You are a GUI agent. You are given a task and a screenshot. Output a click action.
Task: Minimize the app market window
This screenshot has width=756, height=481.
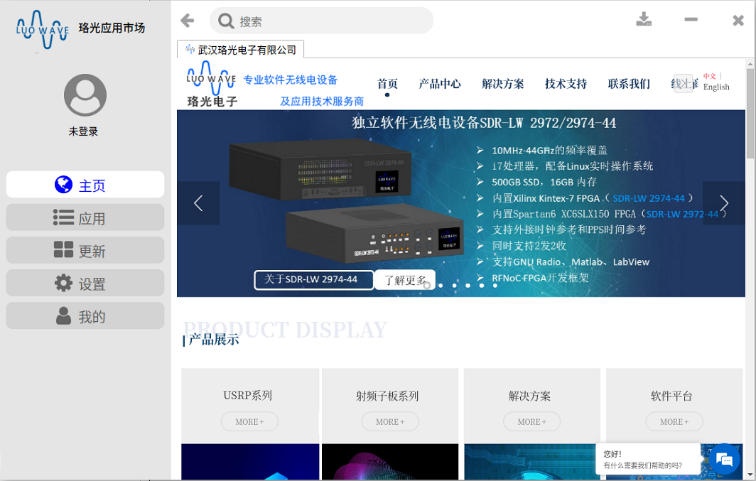pos(691,19)
